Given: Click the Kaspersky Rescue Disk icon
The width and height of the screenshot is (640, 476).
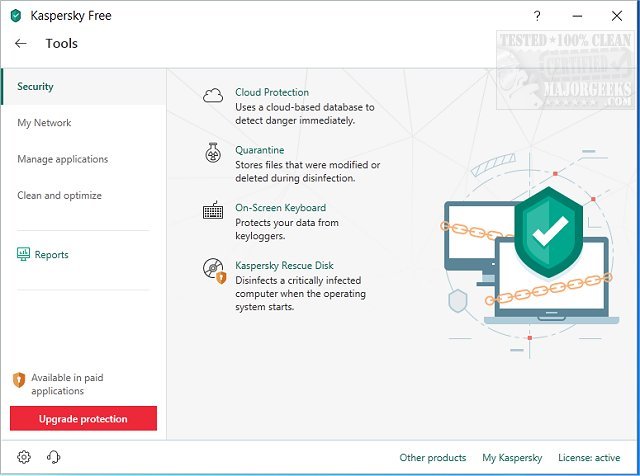Looking at the screenshot, I should (213, 269).
